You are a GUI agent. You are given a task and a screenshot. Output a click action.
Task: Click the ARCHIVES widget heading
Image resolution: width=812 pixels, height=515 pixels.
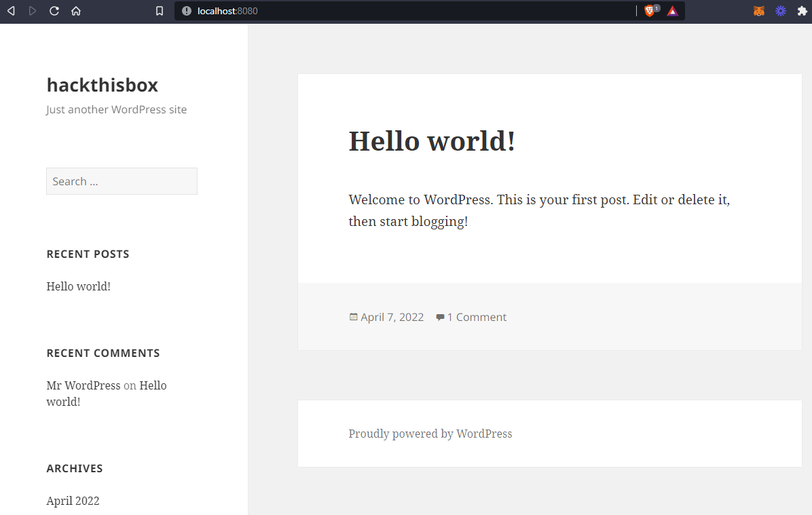pos(75,468)
